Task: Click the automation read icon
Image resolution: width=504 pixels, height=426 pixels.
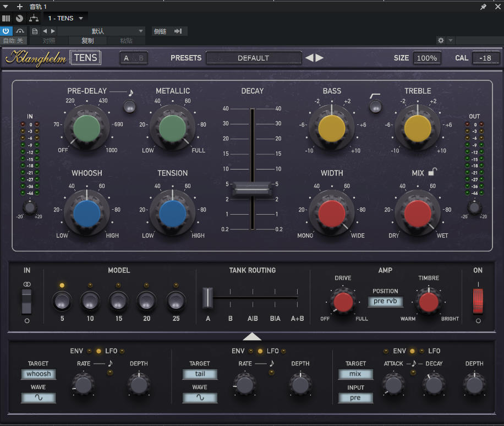Action: click(x=20, y=31)
